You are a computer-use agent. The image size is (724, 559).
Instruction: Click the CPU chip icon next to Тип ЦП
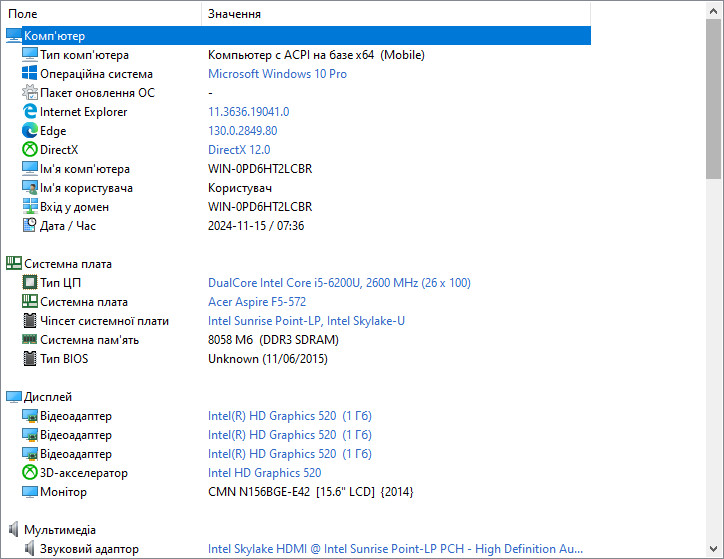tap(30, 282)
